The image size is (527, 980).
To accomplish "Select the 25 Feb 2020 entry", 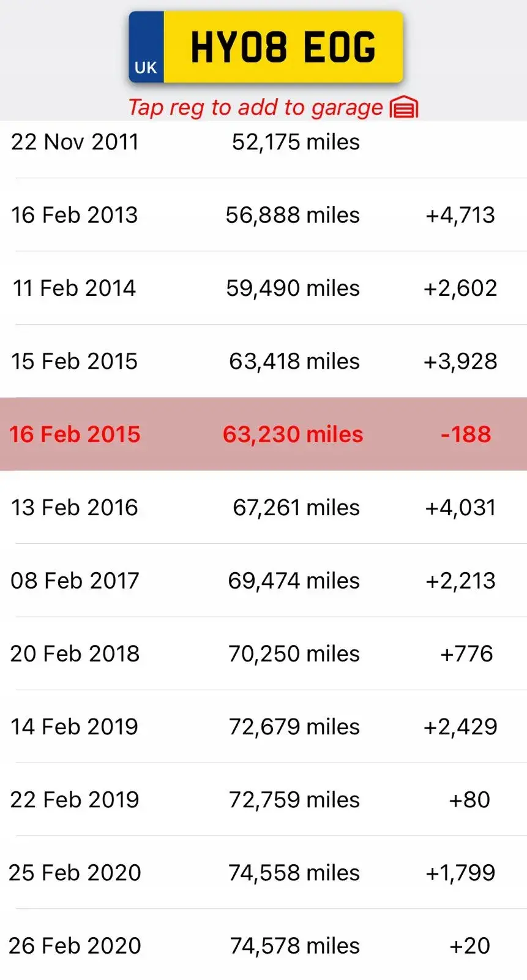I will (263, 872).
